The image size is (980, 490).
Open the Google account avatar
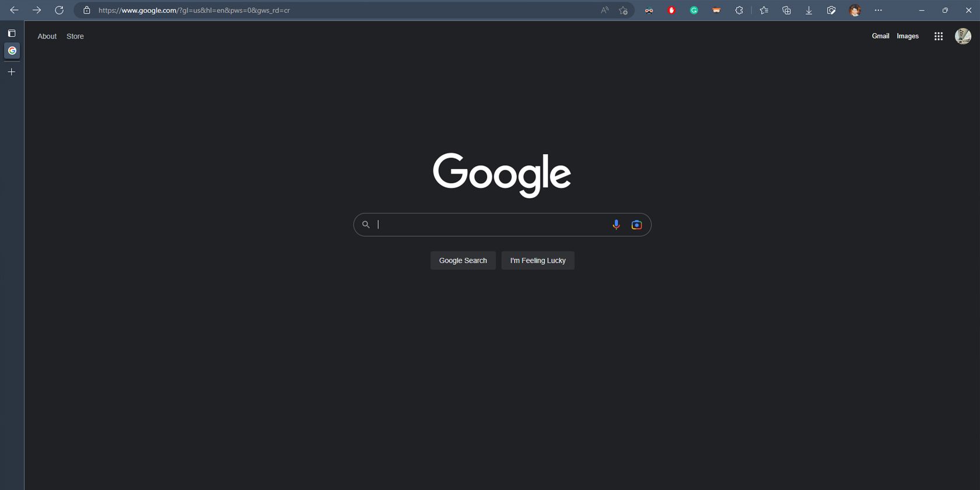click(963, 36)
